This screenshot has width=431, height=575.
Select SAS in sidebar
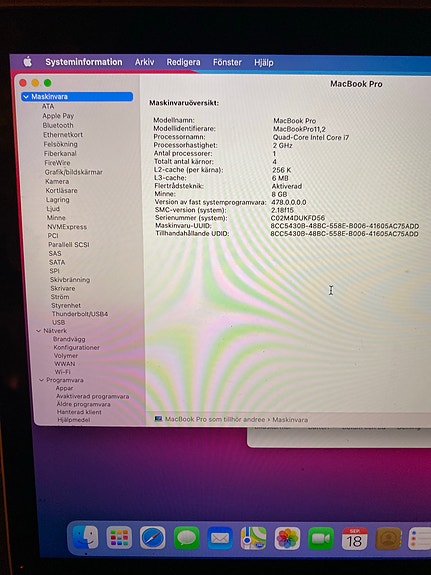click(x=55, y=253)
